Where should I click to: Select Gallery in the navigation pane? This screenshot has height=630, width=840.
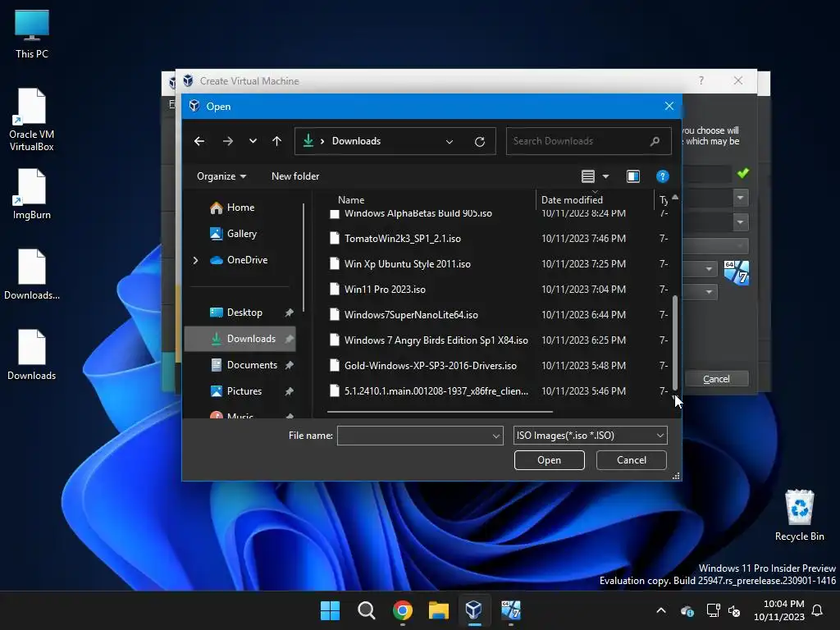coord(242,234)
